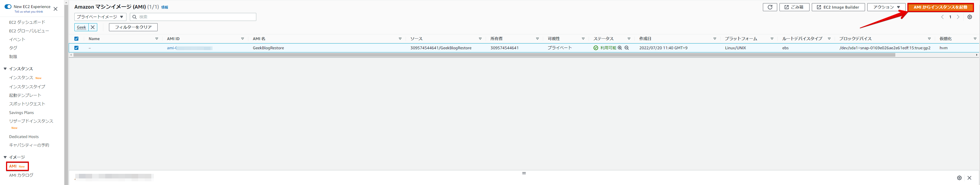Click the horizontal table scrollbar
Screen dimensions: 980x185
484,55
